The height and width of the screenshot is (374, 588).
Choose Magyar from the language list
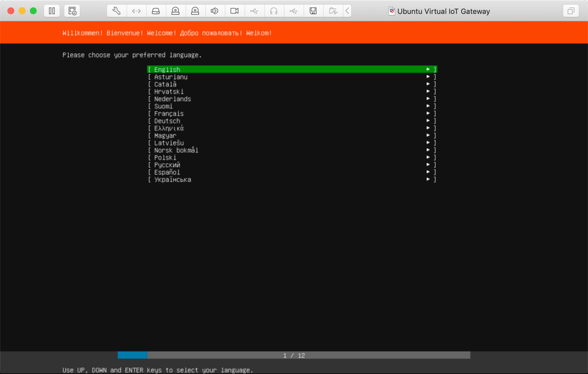tap(292, 135)
